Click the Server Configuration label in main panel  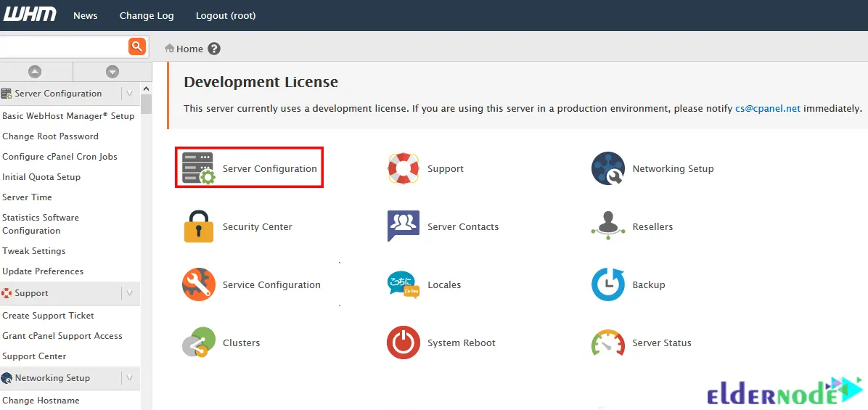[269, 169]
